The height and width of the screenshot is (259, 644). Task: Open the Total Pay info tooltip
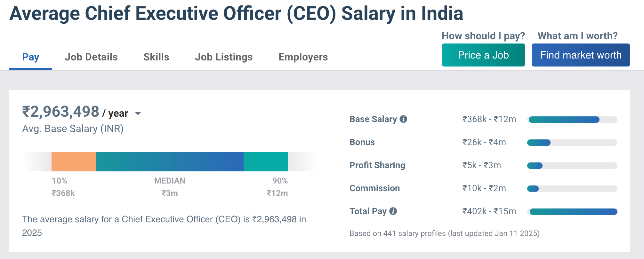393,211
